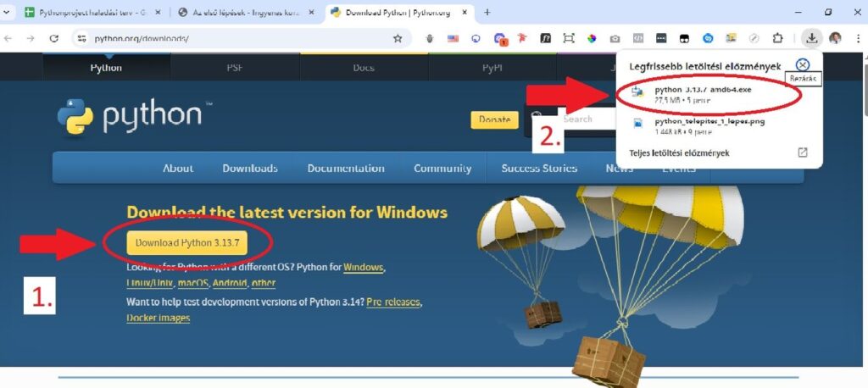
Task: Follow the 'other' OS link
Action: [264, 284]
